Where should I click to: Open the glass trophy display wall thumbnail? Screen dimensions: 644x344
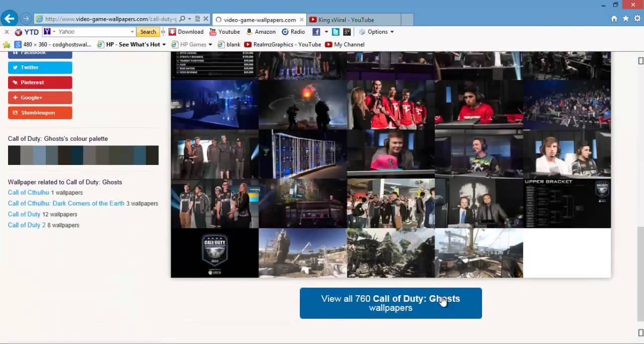tap(303, 154)
